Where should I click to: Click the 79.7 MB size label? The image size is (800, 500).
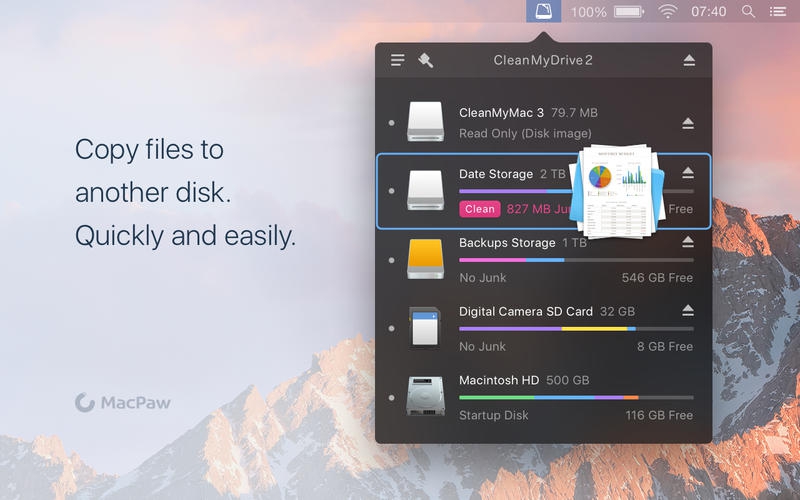point(574,113)
